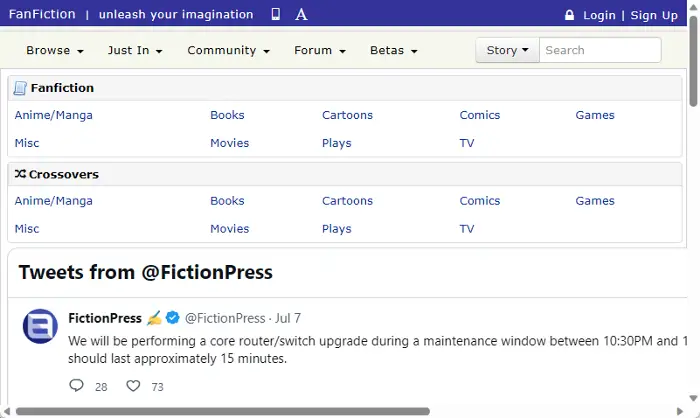
Task: Expand the Forum dropdown menu
Action: 320,50
